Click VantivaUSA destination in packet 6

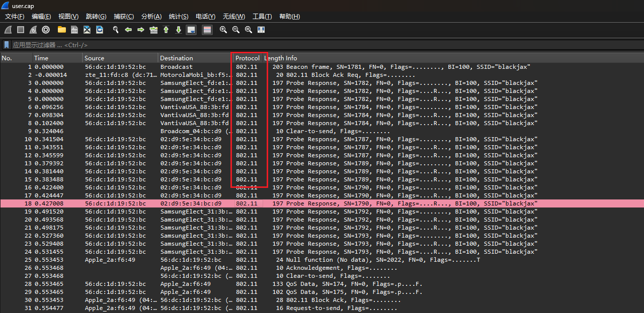(x=195, y=107)
